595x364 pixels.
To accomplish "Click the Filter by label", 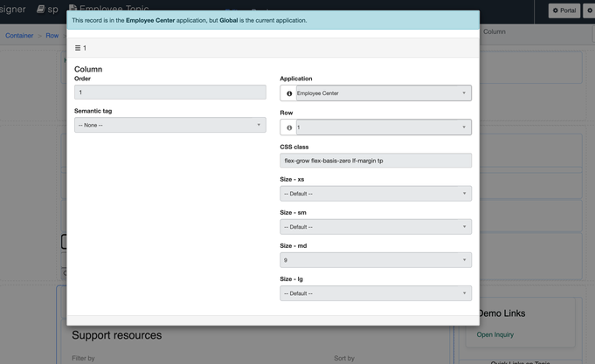I will coord(83,358).
